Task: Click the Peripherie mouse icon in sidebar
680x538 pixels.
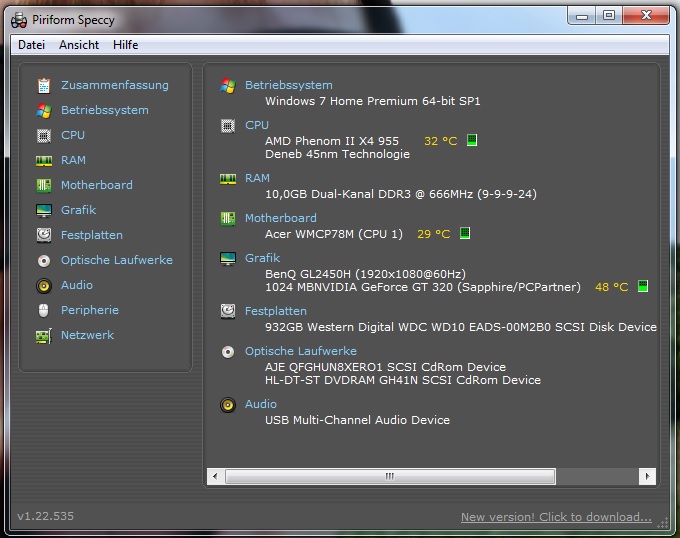Action: tap(43, 310)
